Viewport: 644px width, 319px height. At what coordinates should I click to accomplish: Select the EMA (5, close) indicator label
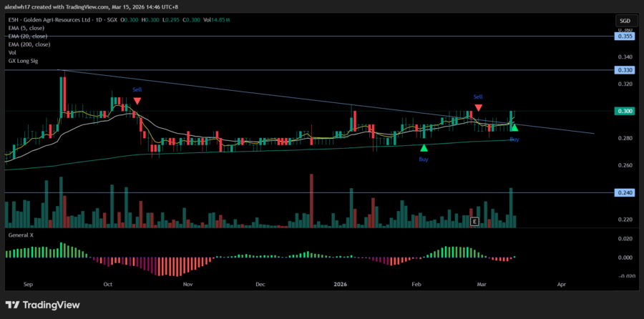[x=29, y=29]
